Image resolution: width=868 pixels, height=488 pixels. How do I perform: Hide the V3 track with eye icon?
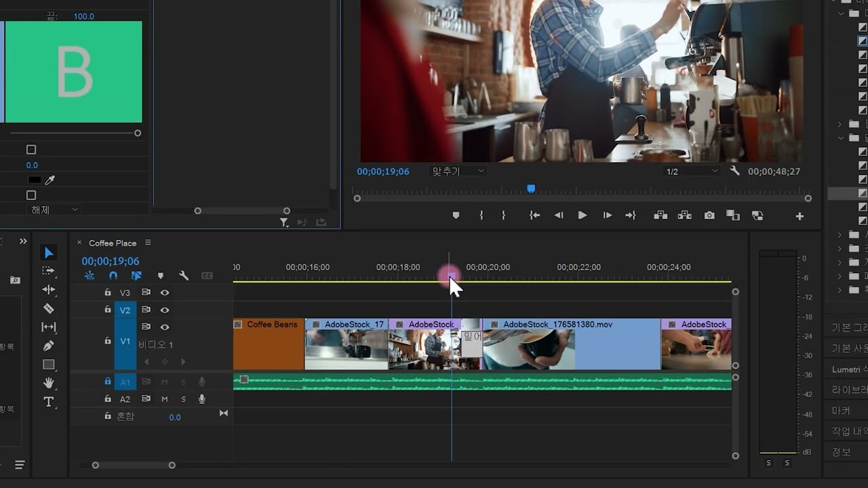pos(164,293)
